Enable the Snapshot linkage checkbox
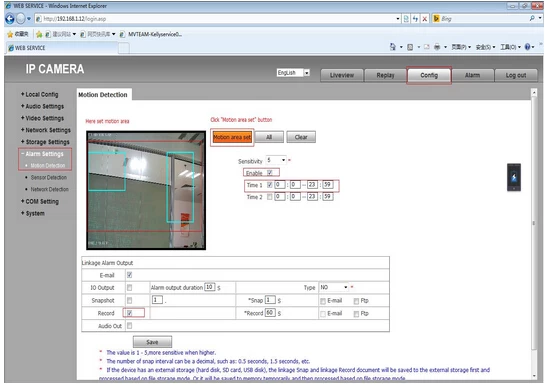 click(129, 300)
